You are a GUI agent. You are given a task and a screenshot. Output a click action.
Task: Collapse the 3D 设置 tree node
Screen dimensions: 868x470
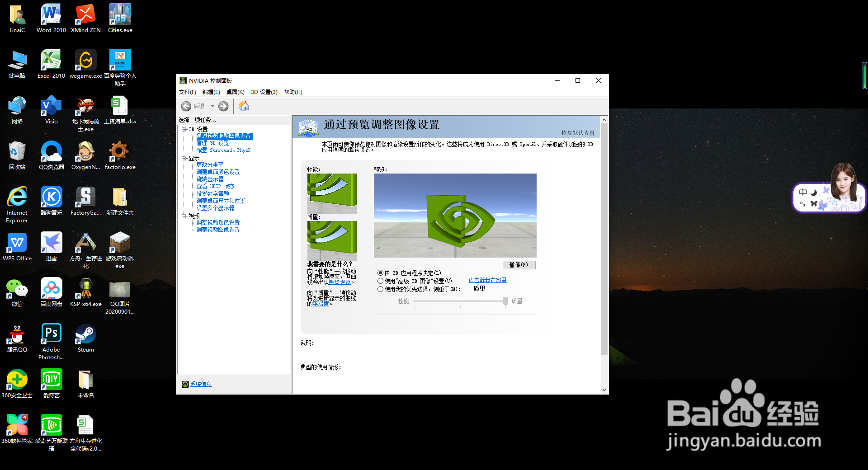(x=184, y=129)
